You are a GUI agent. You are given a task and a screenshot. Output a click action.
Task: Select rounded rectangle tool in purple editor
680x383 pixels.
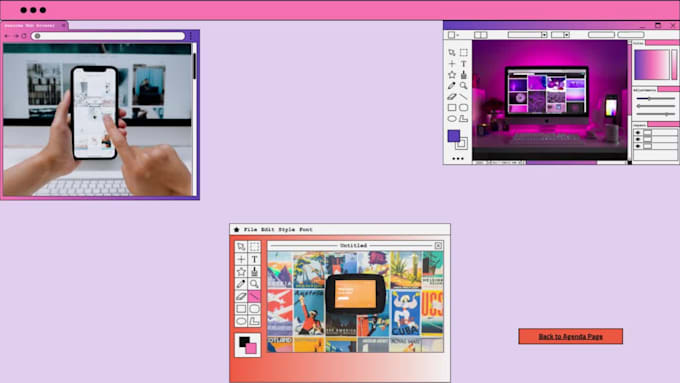(x=464, y=107)
